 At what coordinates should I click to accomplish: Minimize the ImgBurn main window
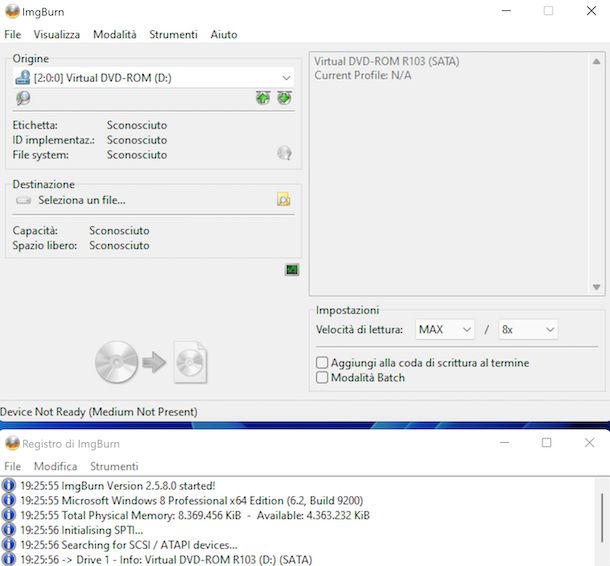506,11
